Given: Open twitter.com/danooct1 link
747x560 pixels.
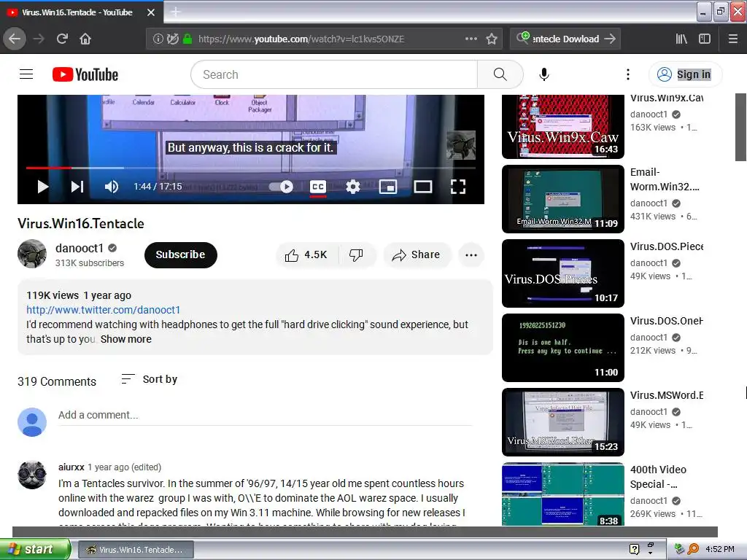Looking at the screenshot, I should pos(104,310).
